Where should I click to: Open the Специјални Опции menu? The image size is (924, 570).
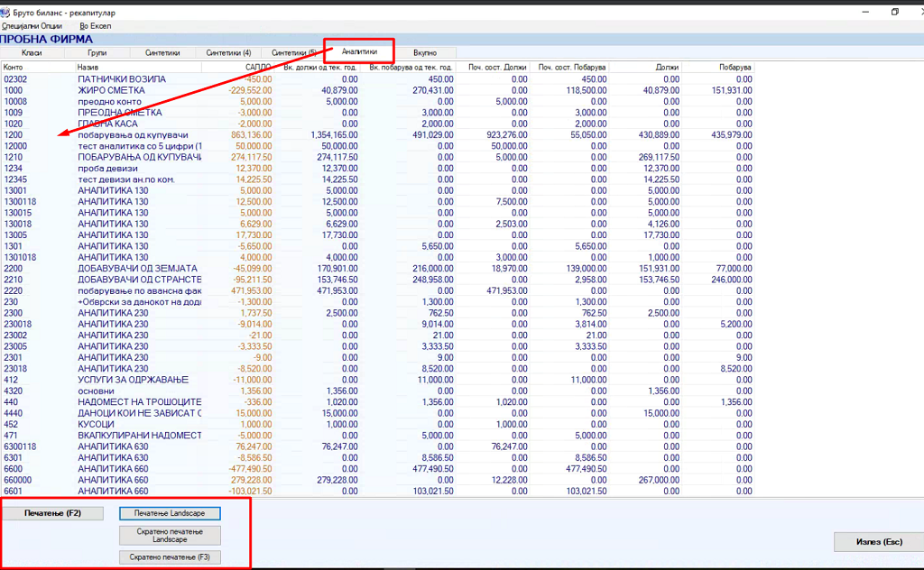32,26
